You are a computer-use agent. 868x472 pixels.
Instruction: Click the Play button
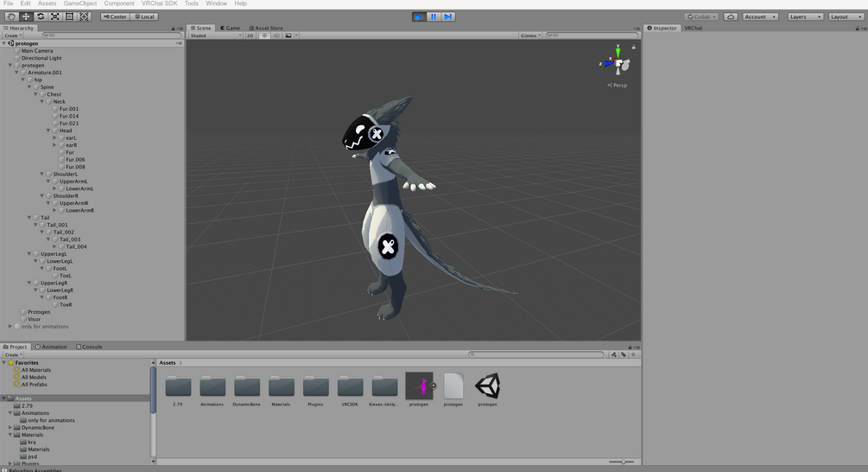(x=419, y=16)
